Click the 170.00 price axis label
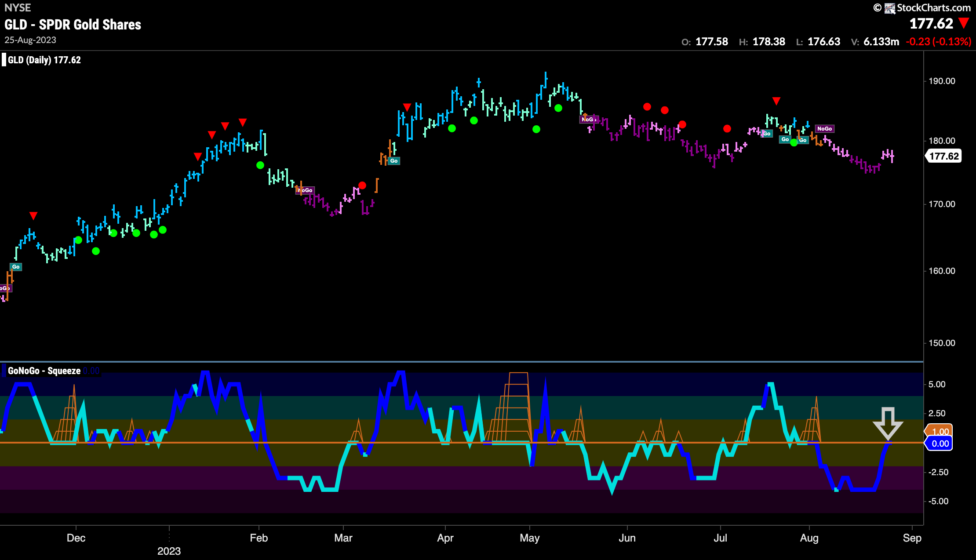Screen dimensions: 976x560 click(942, 204)
